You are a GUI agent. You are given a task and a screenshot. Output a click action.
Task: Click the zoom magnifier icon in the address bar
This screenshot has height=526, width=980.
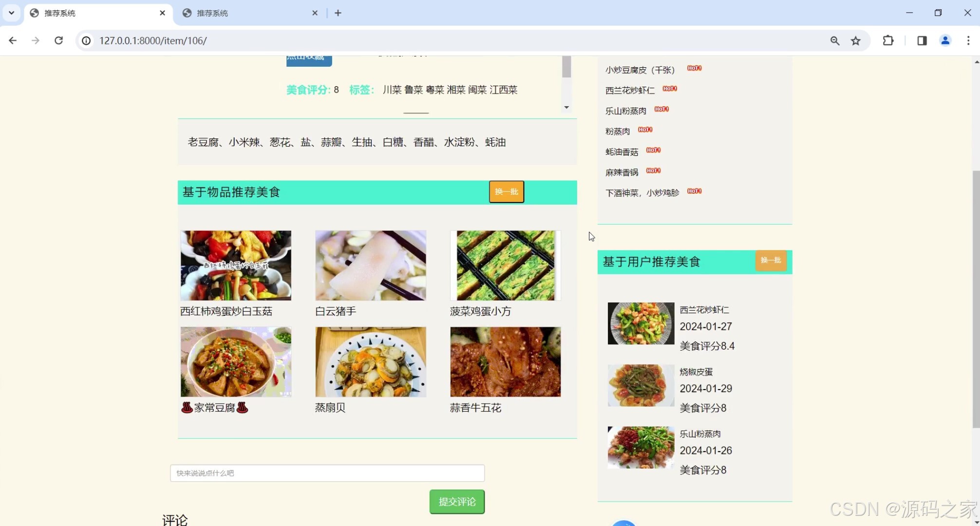coord(834,41)
